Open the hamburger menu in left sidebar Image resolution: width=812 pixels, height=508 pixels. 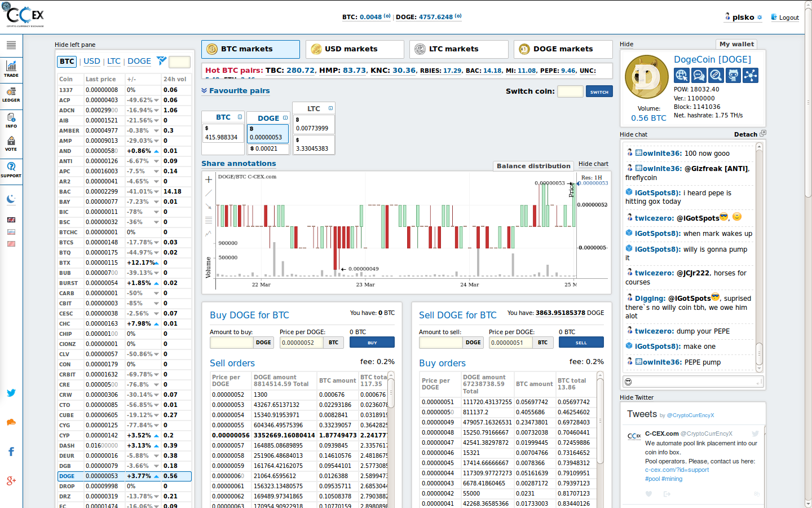tap(11, 45)
